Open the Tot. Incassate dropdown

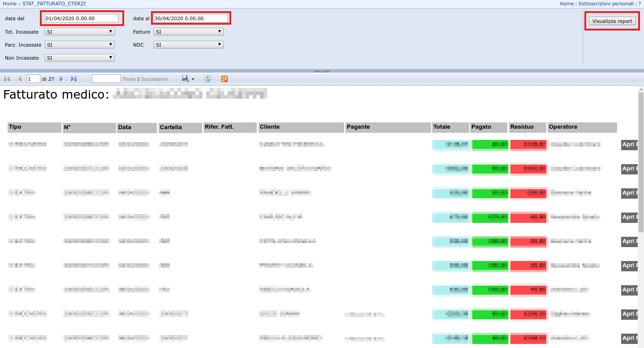pyautogui.click(x=80, y=32)
